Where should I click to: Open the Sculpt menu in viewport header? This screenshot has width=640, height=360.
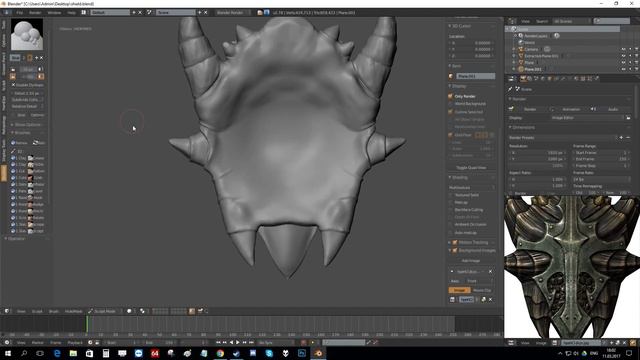click(x=37, y=311)
